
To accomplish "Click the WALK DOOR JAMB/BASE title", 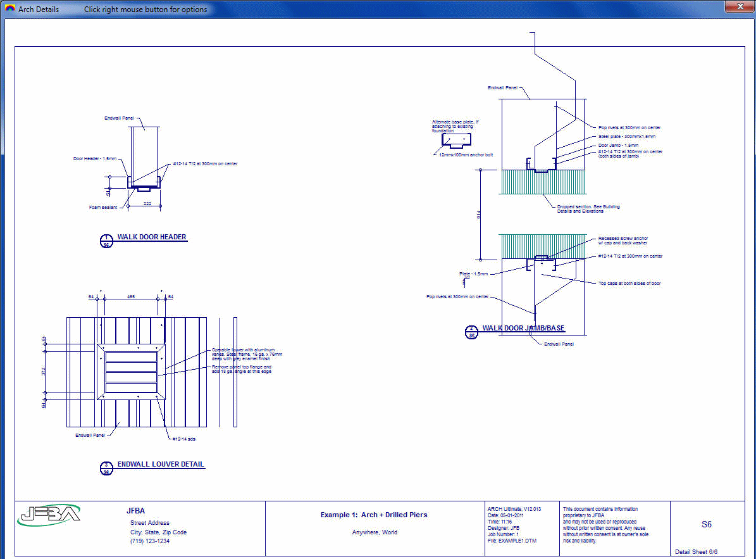I will coord(523,329).
